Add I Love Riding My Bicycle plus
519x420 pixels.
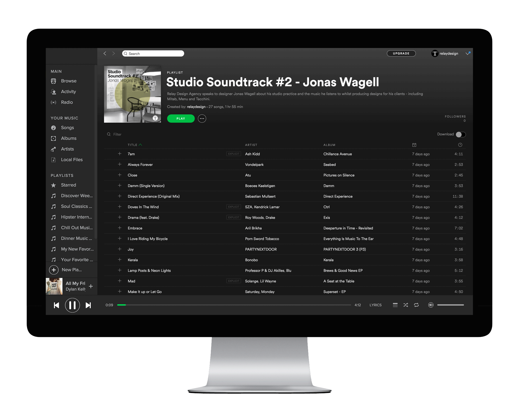coord(120,239)
